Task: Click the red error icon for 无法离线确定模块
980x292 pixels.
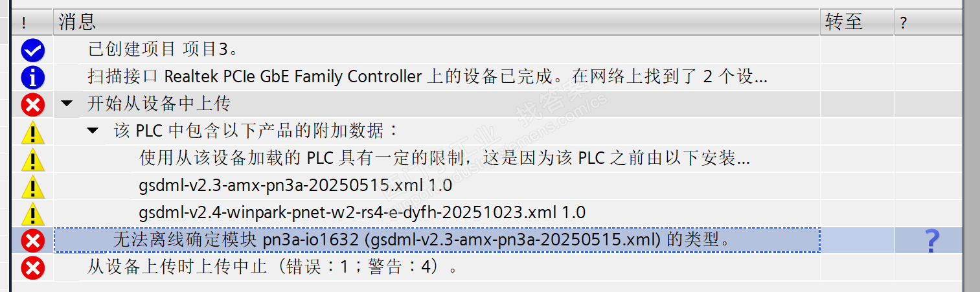Action: [32, 240]
